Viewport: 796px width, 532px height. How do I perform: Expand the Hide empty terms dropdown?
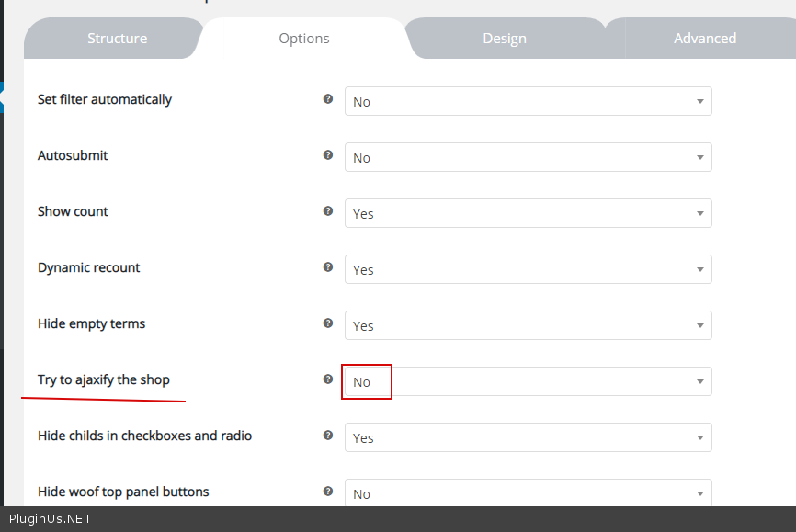[x=528, y=325]
